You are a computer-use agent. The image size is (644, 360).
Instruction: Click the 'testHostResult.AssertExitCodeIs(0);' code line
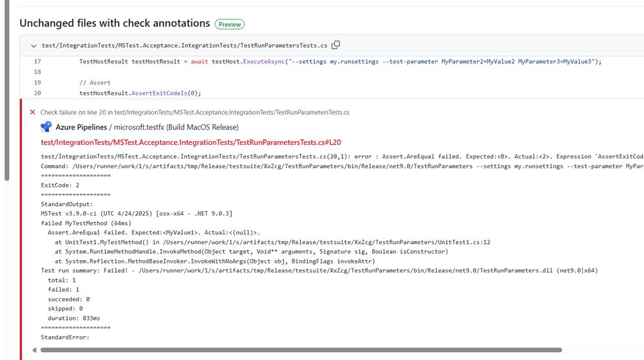(140, 93)
